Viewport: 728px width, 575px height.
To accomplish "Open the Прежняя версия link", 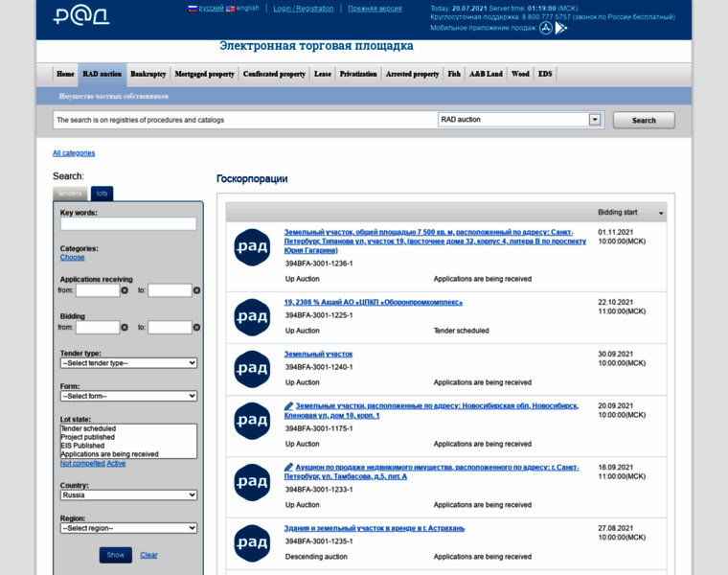I will click(375, 9).
